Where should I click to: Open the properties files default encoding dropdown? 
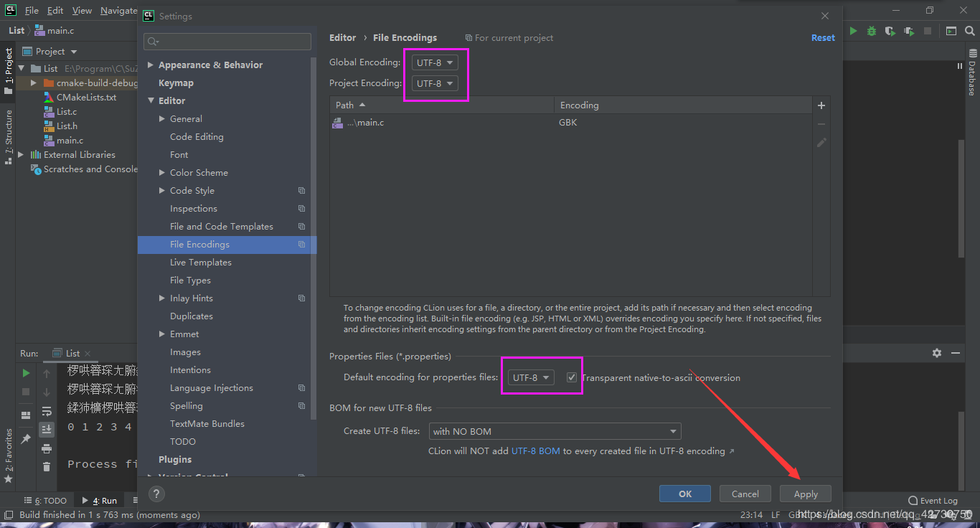(x=531, y=377)
